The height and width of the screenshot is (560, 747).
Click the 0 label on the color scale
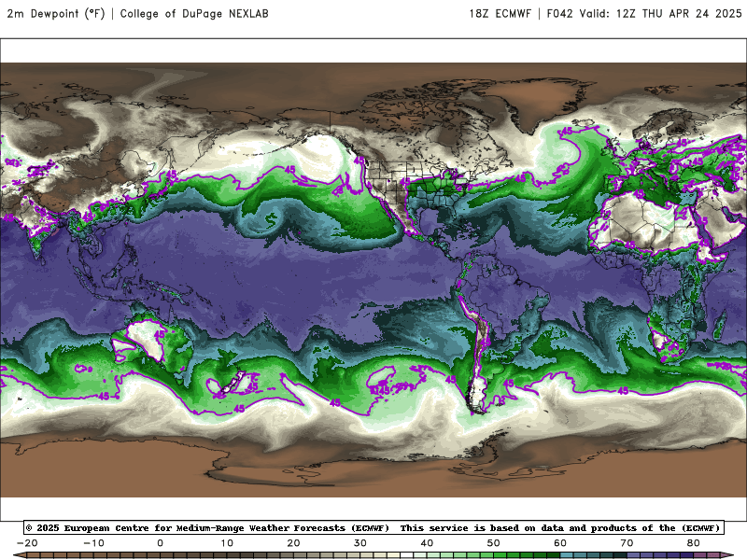160,543
